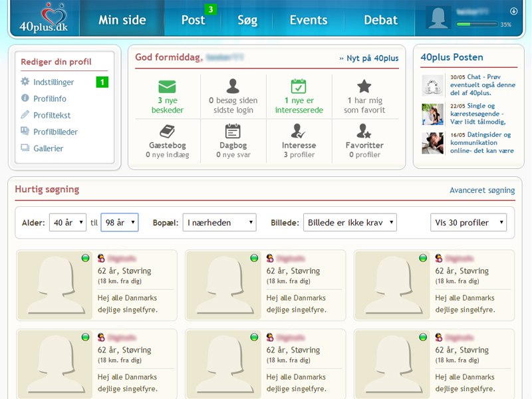Click the Favoritter person-star icon
Viewport: 532px width, 399px height.
364,131
